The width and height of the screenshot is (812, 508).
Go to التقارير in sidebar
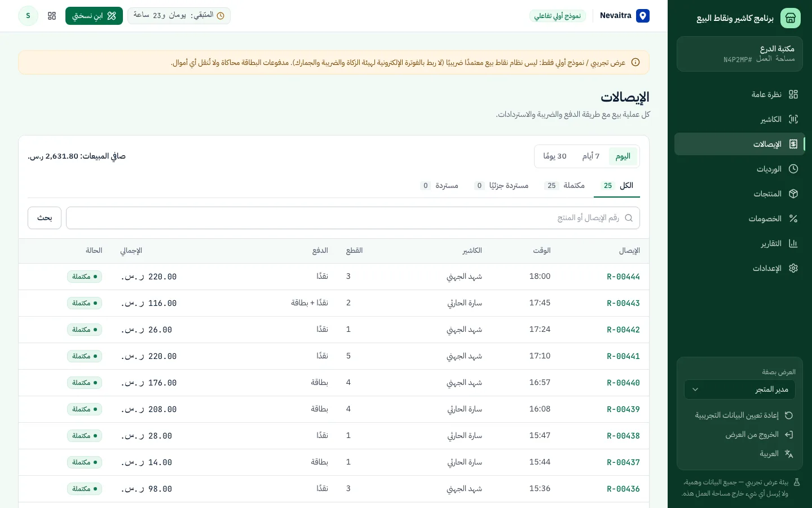tap(740, 243)
